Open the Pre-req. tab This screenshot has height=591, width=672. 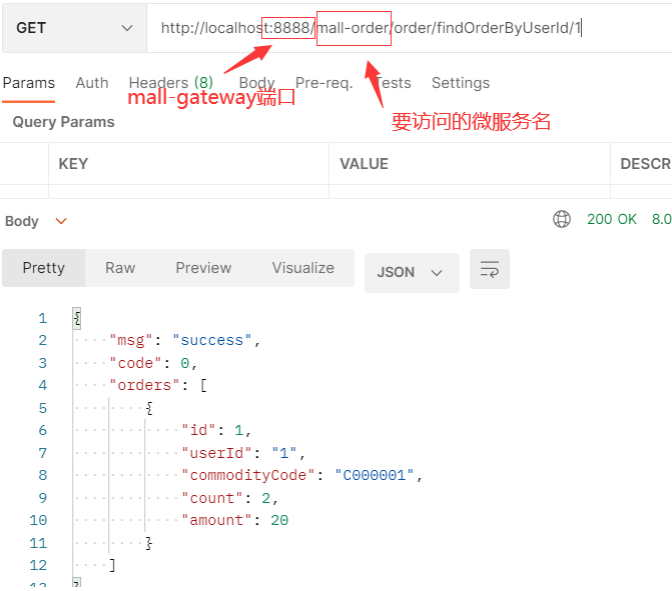[x=324, y=83]
